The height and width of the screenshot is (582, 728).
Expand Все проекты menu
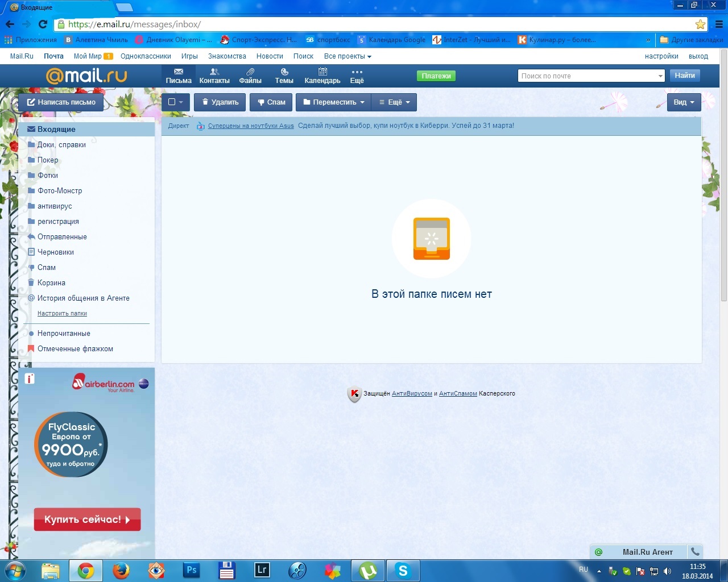tap(348, 56)
